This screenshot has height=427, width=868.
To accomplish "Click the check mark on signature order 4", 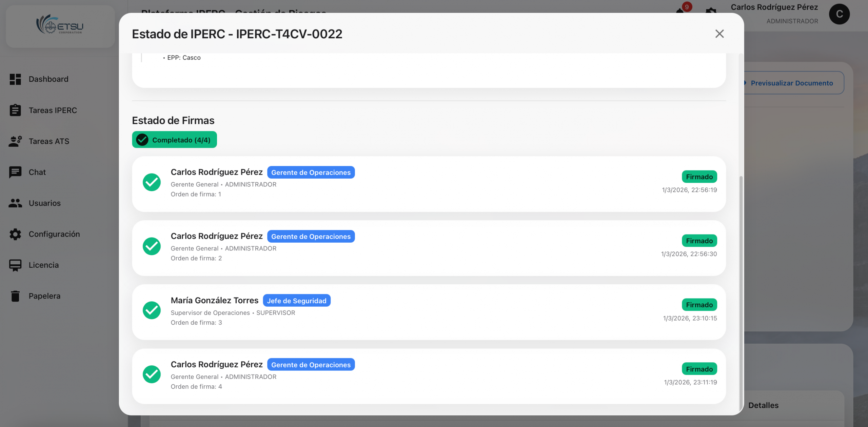I will pyautogui.click(x=152, y=374).
